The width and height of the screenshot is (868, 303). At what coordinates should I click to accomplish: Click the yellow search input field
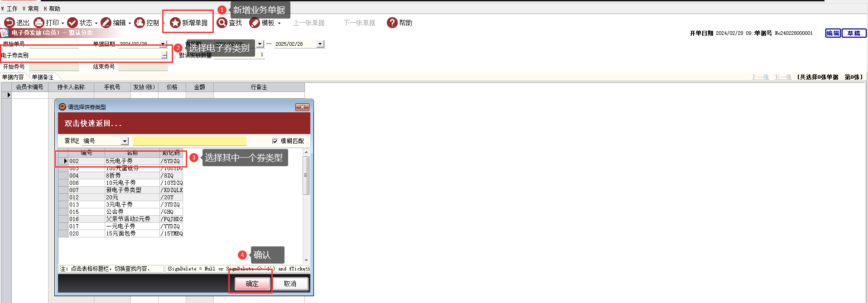(189, 141)
